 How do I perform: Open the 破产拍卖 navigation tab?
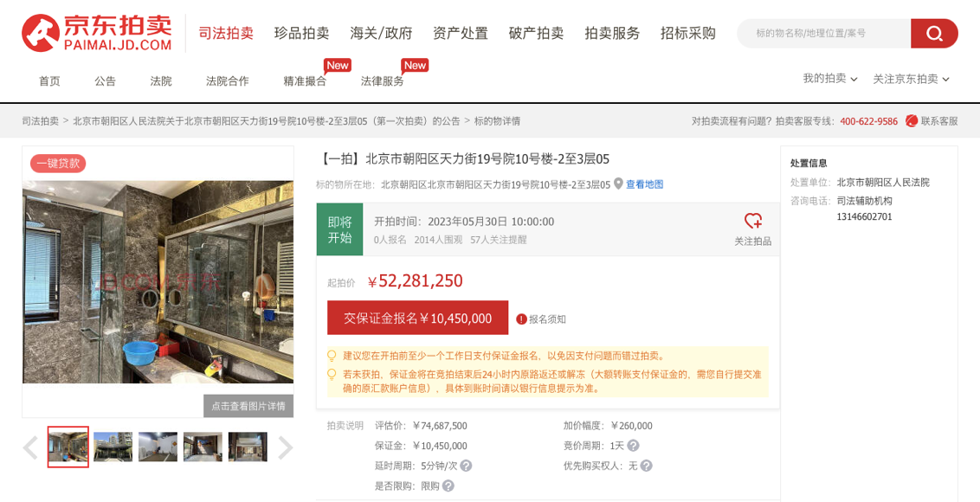point(536,33)
